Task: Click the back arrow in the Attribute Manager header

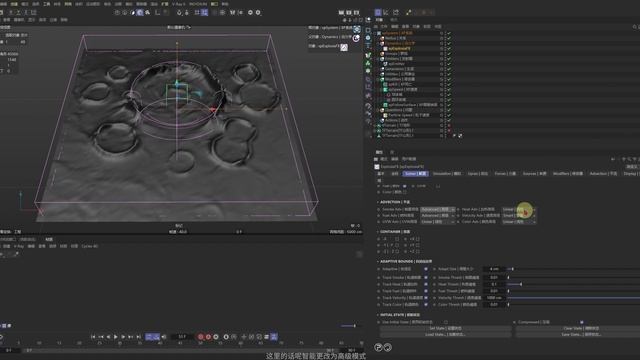Action: [613, 159]
